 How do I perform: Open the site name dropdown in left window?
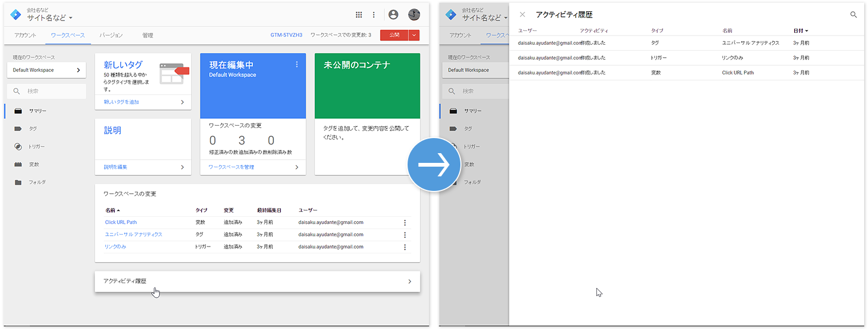tap(50, 18)
